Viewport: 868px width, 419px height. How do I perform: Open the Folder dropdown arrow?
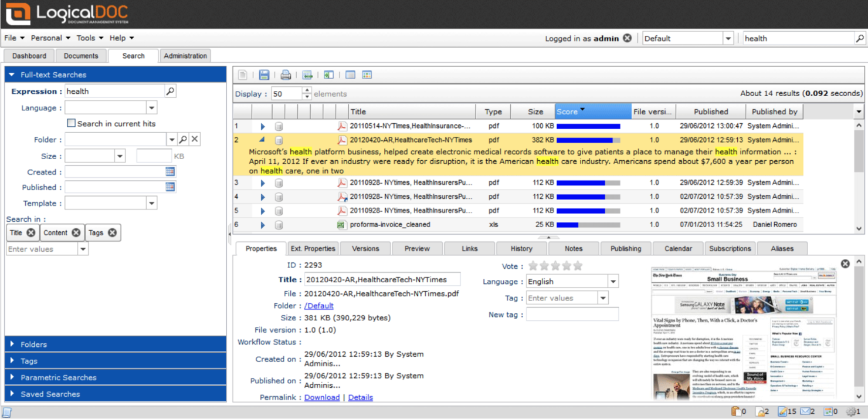(x=172, y=140)
